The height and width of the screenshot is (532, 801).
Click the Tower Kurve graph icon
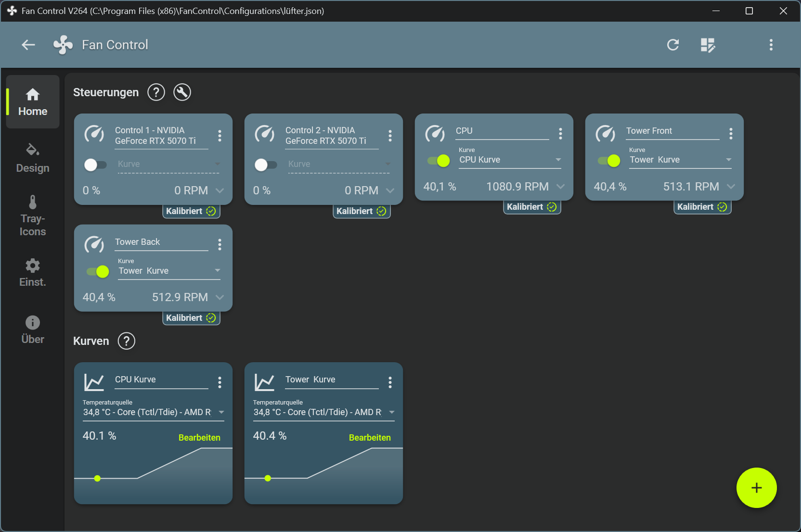pyautogui.click(x=265, y=382)
